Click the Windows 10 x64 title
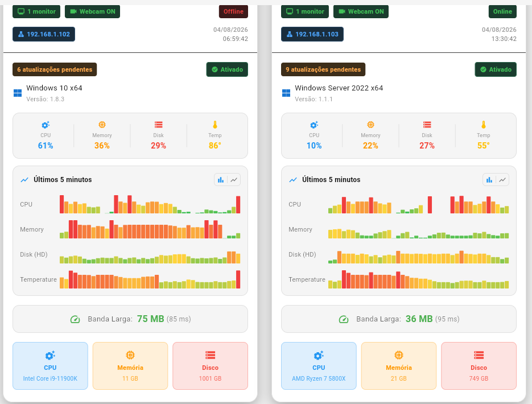 [54, 88]
